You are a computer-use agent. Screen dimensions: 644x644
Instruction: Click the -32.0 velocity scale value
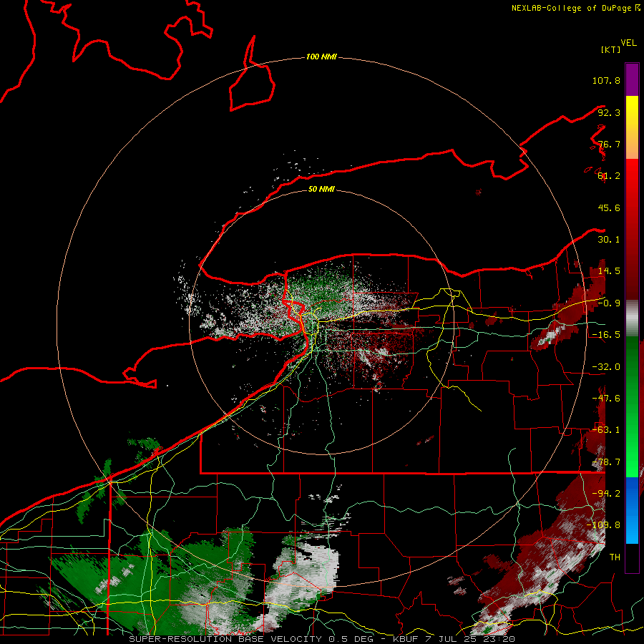606,367
